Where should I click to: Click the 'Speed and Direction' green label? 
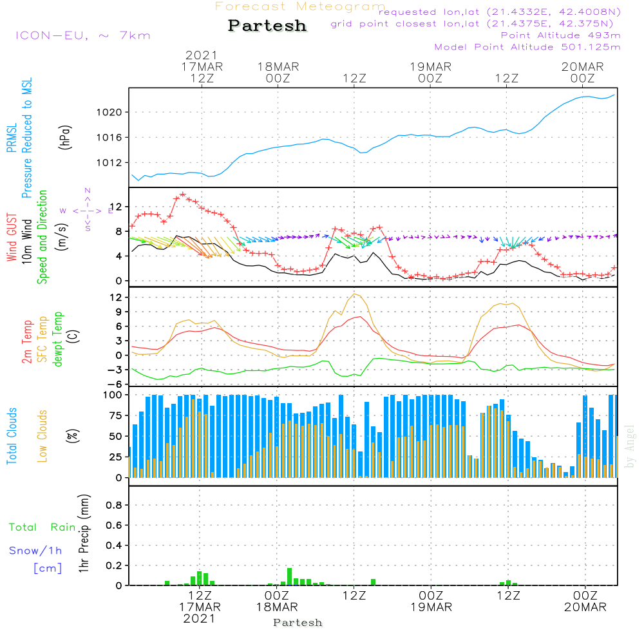tap(43, 237)
